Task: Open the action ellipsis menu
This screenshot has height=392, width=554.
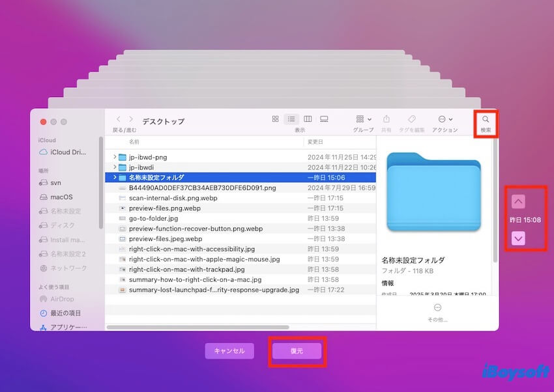Action: [x=445, y=119]
